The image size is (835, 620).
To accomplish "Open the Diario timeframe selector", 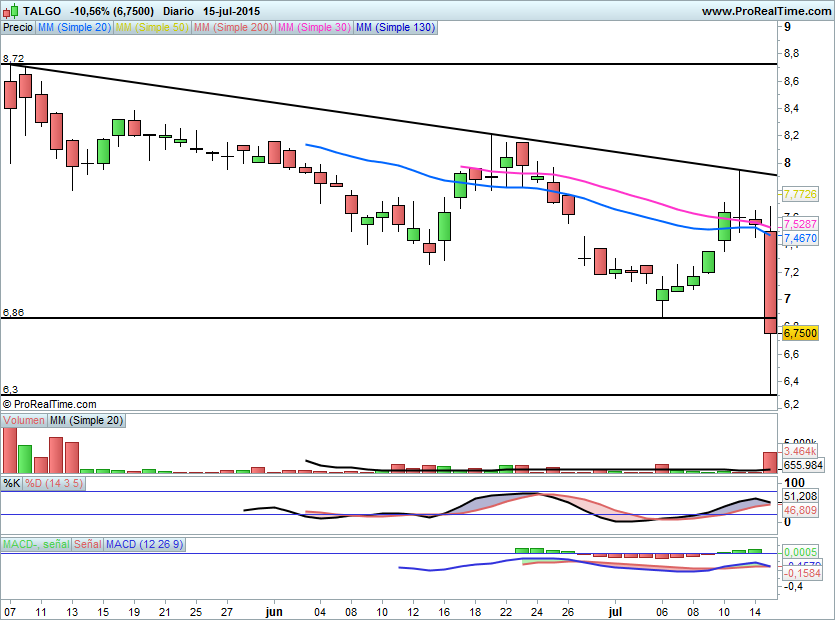I will coord(181,10).
